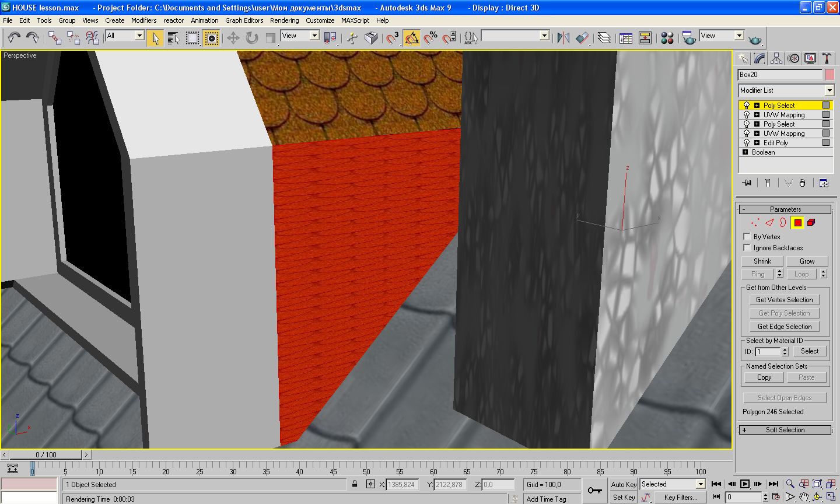Activate the Select and Move tool
Image resolution: width=840 pixels, height=504 pixels.
(x=233, y=38)
